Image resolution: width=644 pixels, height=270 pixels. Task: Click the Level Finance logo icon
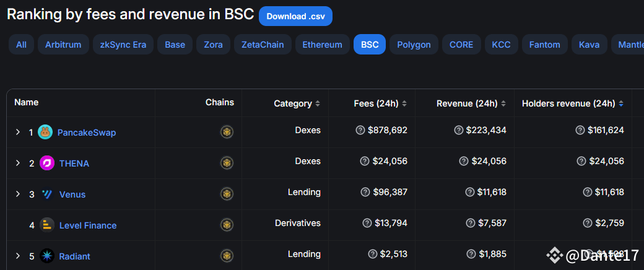[47, 225]
